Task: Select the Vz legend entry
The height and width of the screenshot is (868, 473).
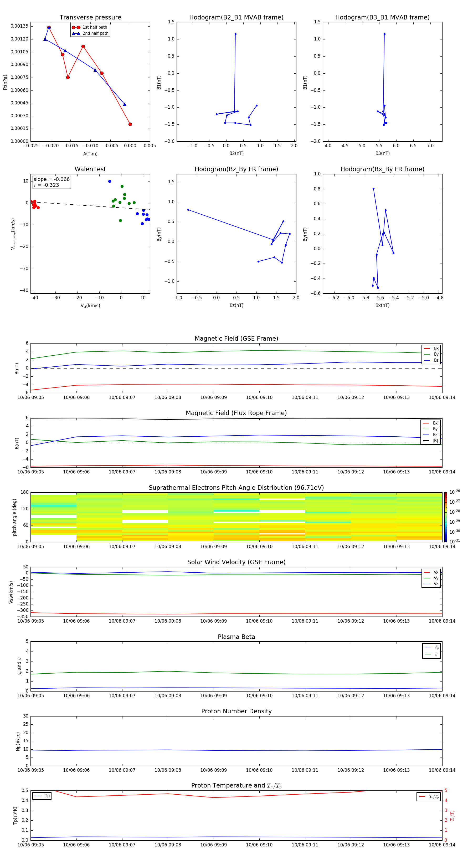Action: tap(431, 584)
